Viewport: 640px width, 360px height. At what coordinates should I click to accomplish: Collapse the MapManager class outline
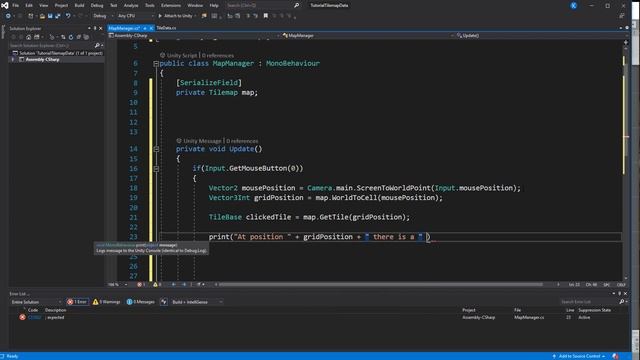pyautogui.click(x=156, y=64)
